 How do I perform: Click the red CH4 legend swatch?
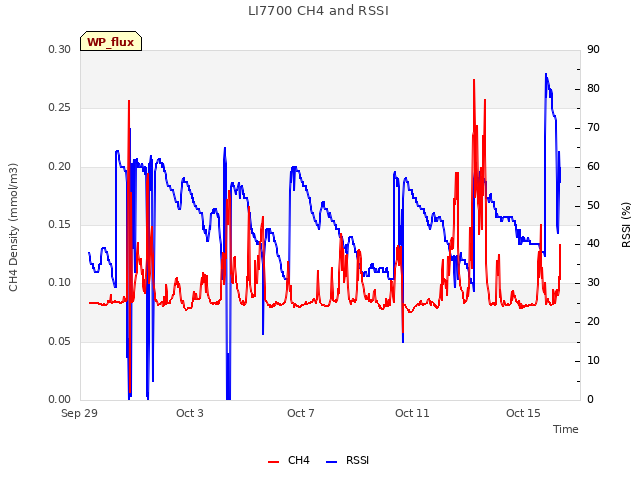(273, 462)
